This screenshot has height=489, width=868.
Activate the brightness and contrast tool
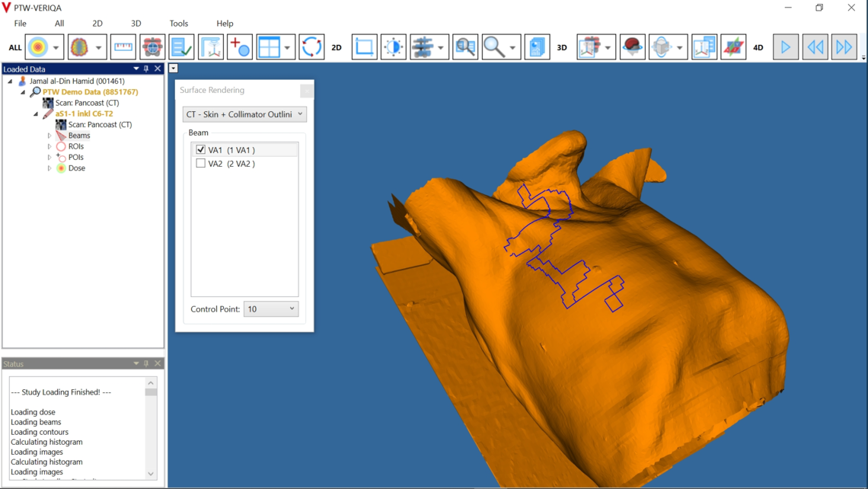click(393, 46)
